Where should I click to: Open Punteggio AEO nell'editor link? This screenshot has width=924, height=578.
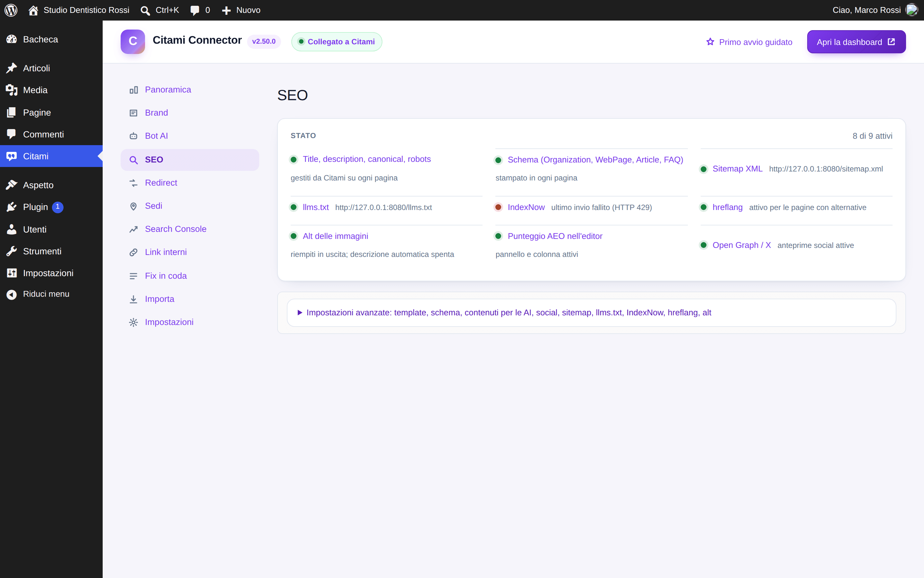tap(555, 236)
